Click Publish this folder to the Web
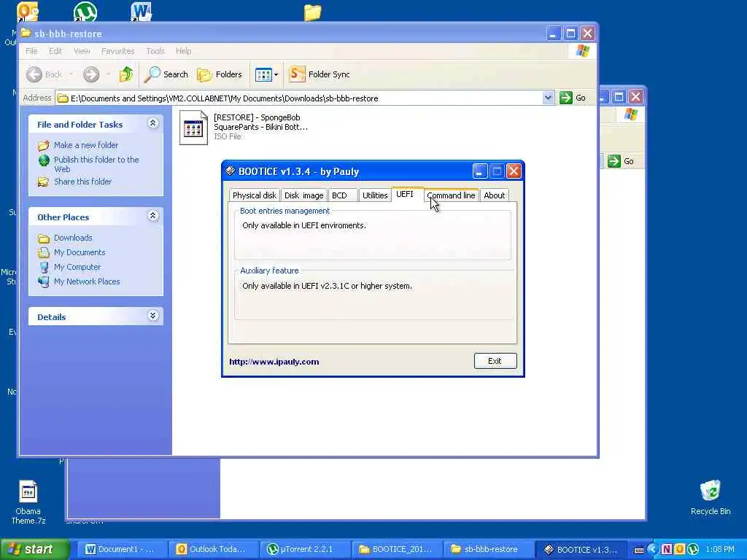The width and height of the screenshot is (747, 560). [96, 164]
